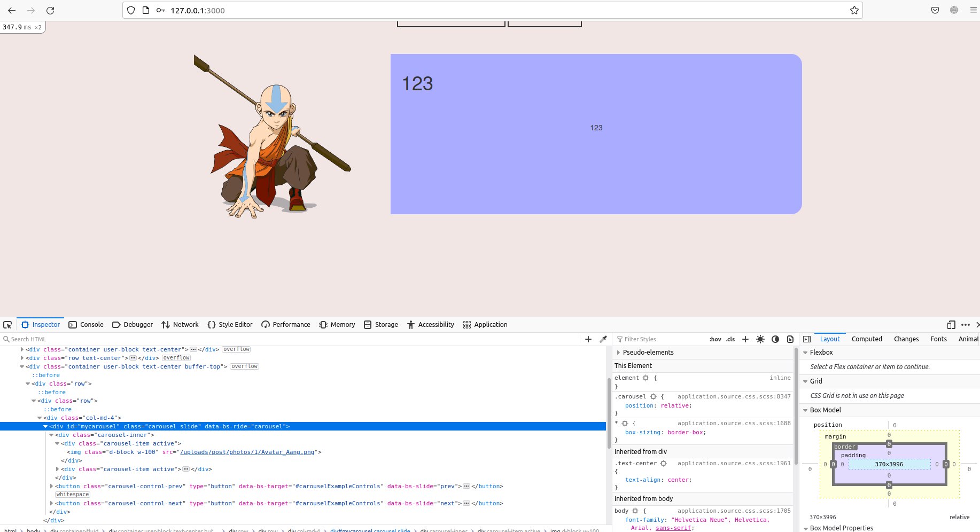Collapse the mycarousel div node
Viewport: 980px width, 532px height.
click(45, 427)
